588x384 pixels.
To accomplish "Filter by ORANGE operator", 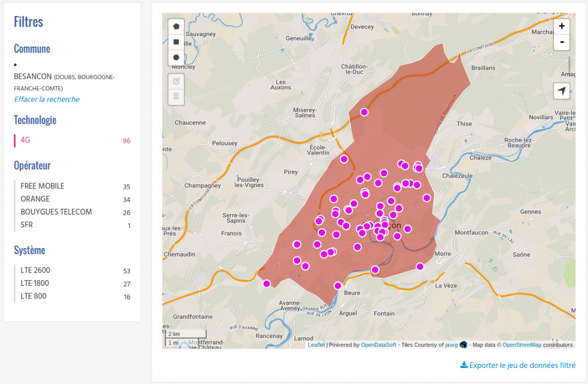I will pyautogui.click(x=35, y=199).
